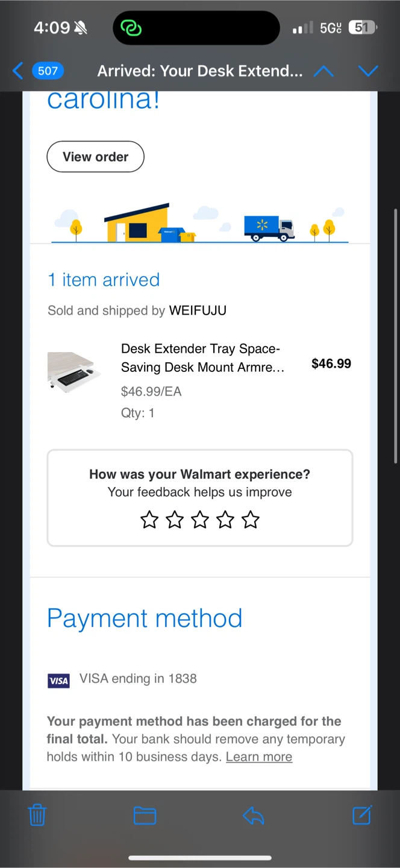Go back to inbox with back chevron
The image size is (400, 868).
(17, 71)
